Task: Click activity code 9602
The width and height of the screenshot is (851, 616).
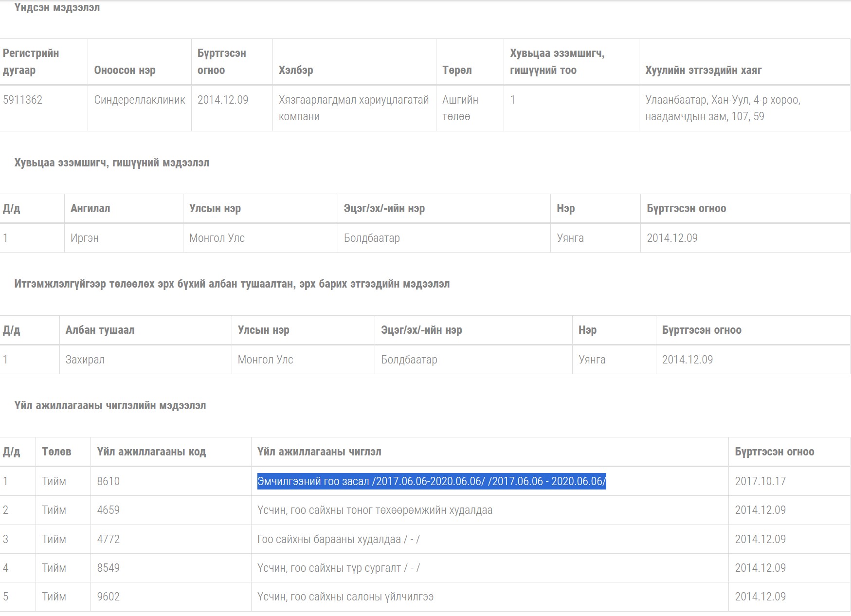Action: (108, 597)
